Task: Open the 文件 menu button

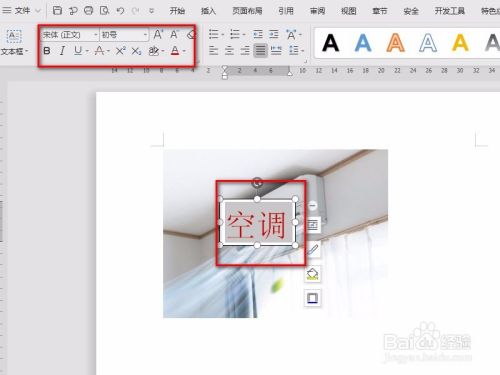Action: click(x=21, y=11)
